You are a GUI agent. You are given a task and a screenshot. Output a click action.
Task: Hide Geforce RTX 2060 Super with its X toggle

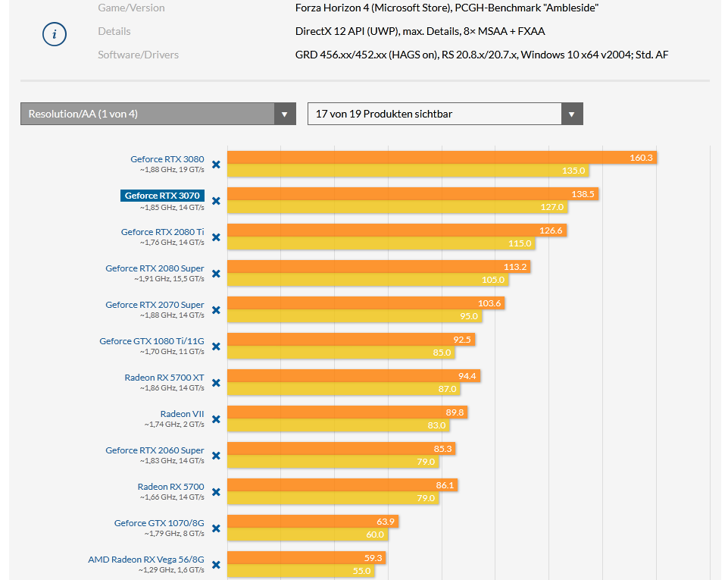coord(216,456)
